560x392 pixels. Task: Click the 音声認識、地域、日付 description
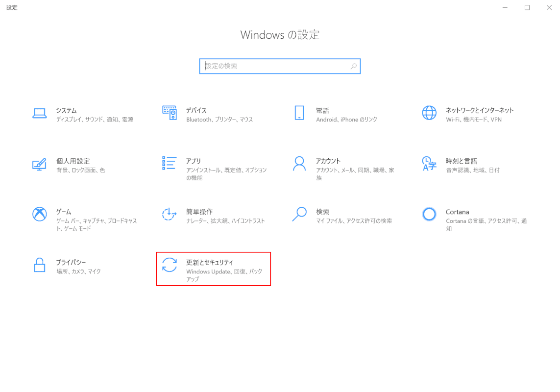click(x=472, y=170)
